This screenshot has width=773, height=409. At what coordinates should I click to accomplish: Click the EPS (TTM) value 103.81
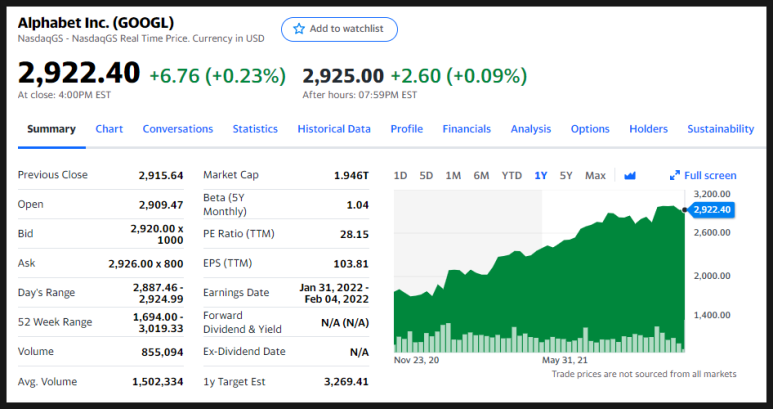[351, 264]
